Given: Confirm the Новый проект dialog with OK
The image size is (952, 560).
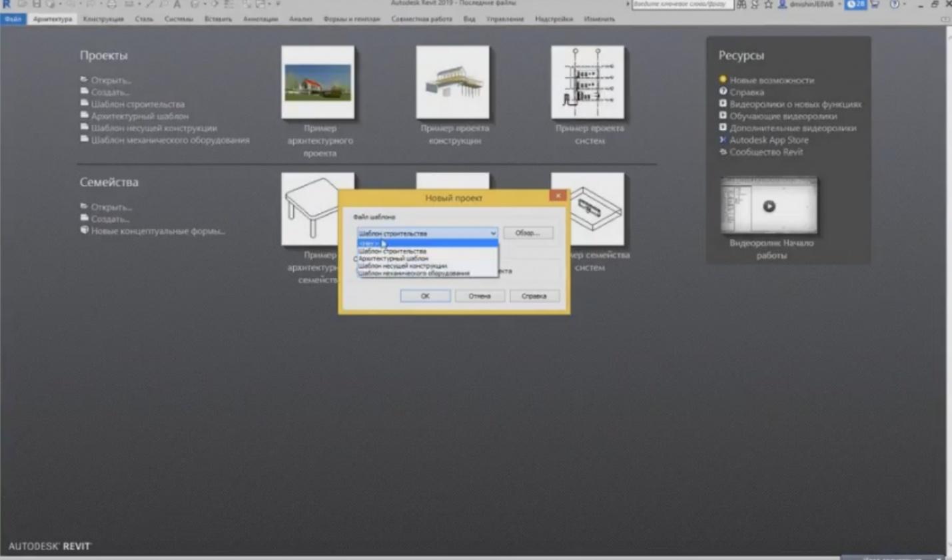Looking at the screenshot, I should pyautogui.click(x=425, y=296).
